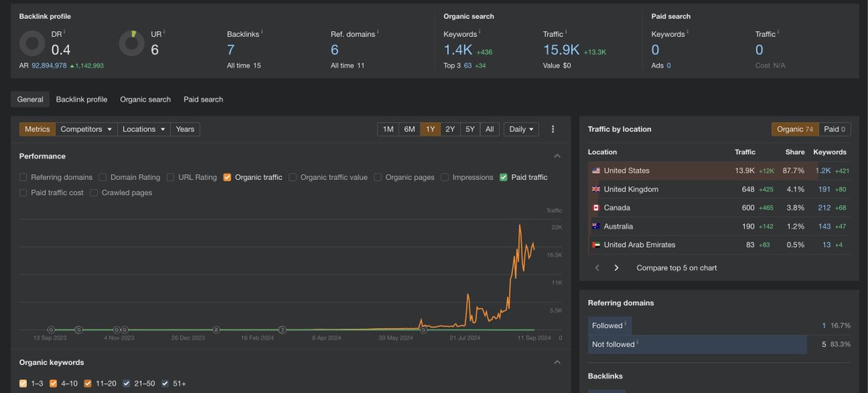Click the orange organic traffic peak on chart

[519, 226]
